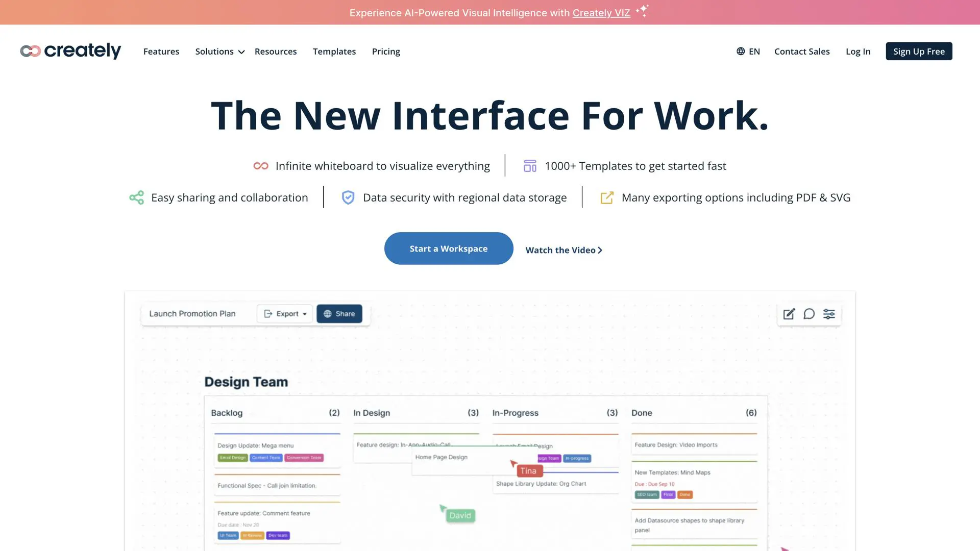Expand the Export options dropdown
This screenshot has height=551, width=980.
pos(283,314)
